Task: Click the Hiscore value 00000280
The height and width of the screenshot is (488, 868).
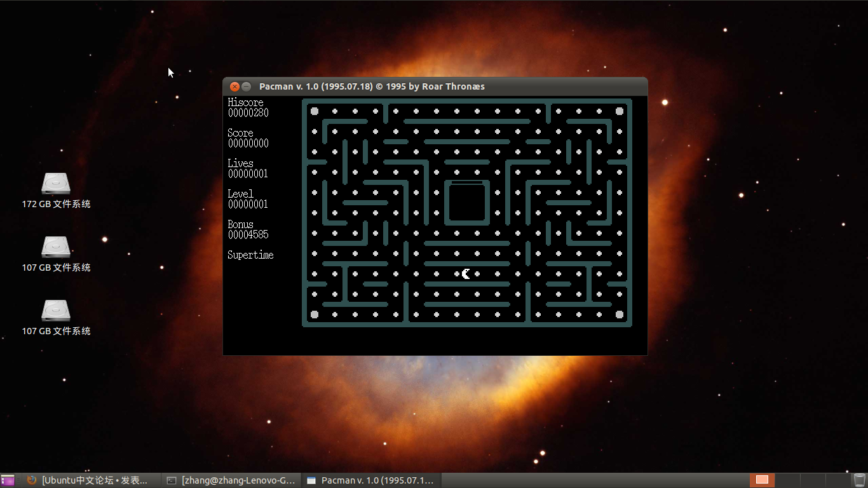Action: point(248,112)
